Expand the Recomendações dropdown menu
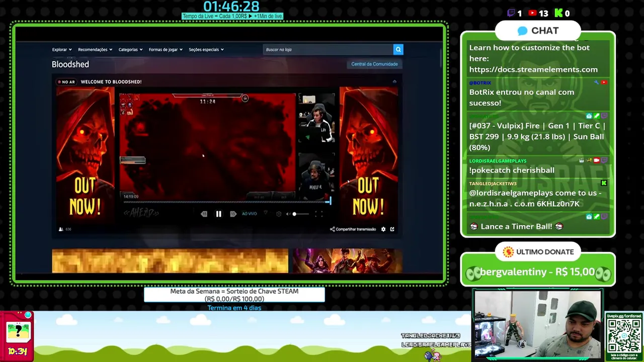The height and width of the screenshot is (362, 644). click(x=95, y=49)
